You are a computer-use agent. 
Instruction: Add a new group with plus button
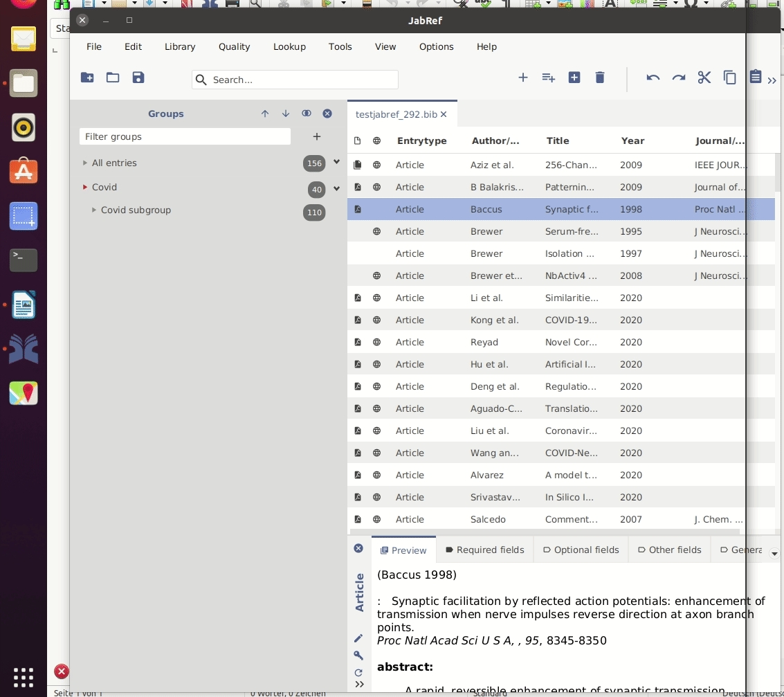317,136
